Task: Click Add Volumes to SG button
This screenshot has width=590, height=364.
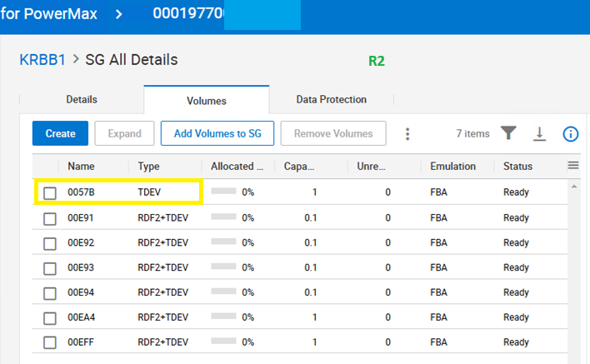Action: 217,133
